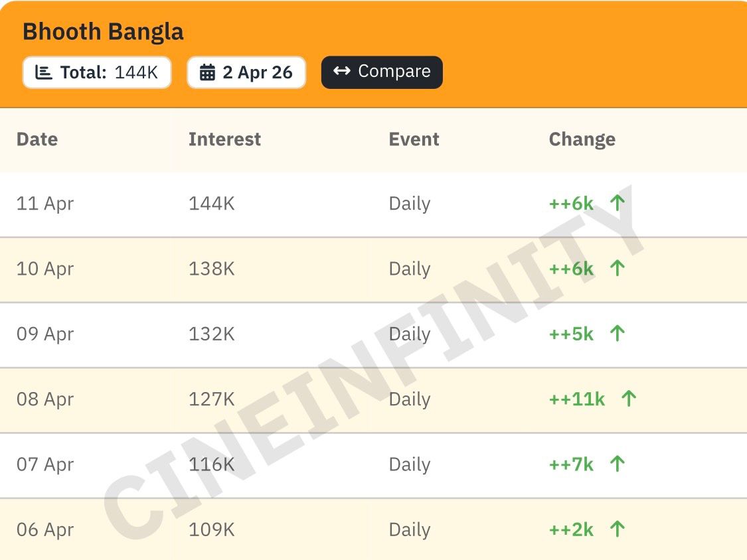Open the 2 Apr 26 date picker
The width and height of the screenshot is (747, 560).
click(246, 72)
